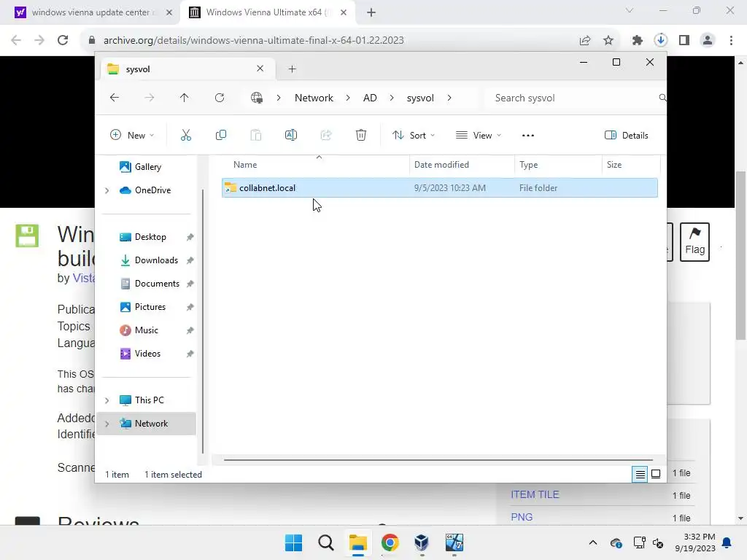The height and width of the screenshot is (560, 747).
Task: Select OneDrive in the navigation pane
Action: [x=152, y=190]
